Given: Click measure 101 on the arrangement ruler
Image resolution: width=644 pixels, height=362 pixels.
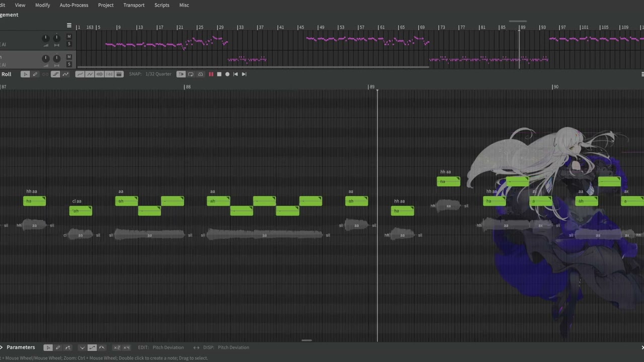Looking at the screenshot, I should point(584,27).
